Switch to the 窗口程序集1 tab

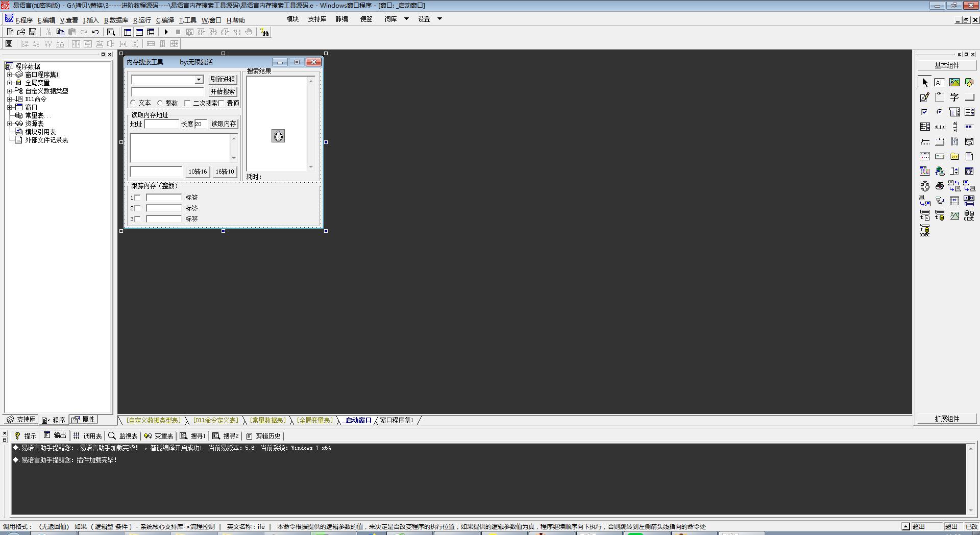tap(397, 421)
